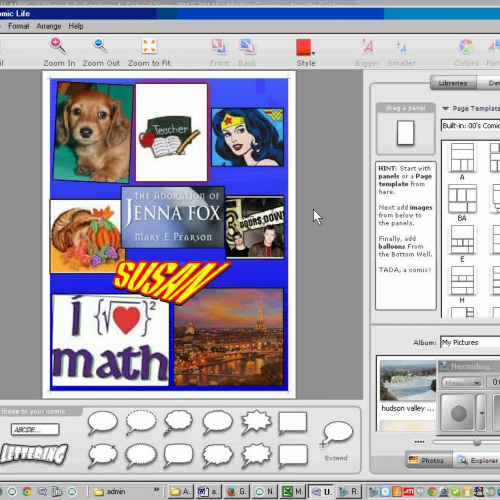Open the Menu dropdown in the Recording window
This screenshot has height=500, width=500.
(462, 383)
